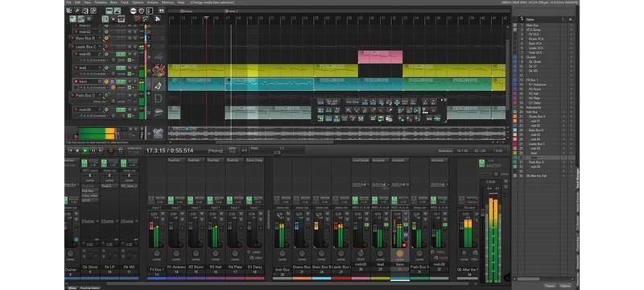
Task: Click the white figure icon at the toolbar's lower right
Action: 157,19
